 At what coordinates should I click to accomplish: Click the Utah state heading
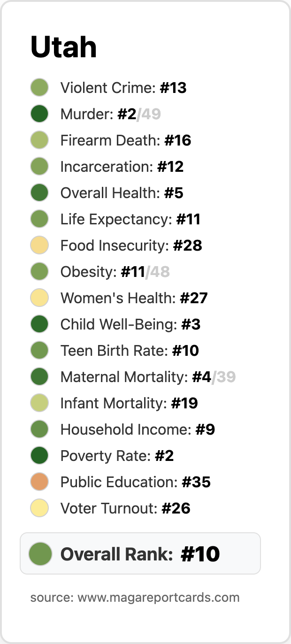pos(63,47)
